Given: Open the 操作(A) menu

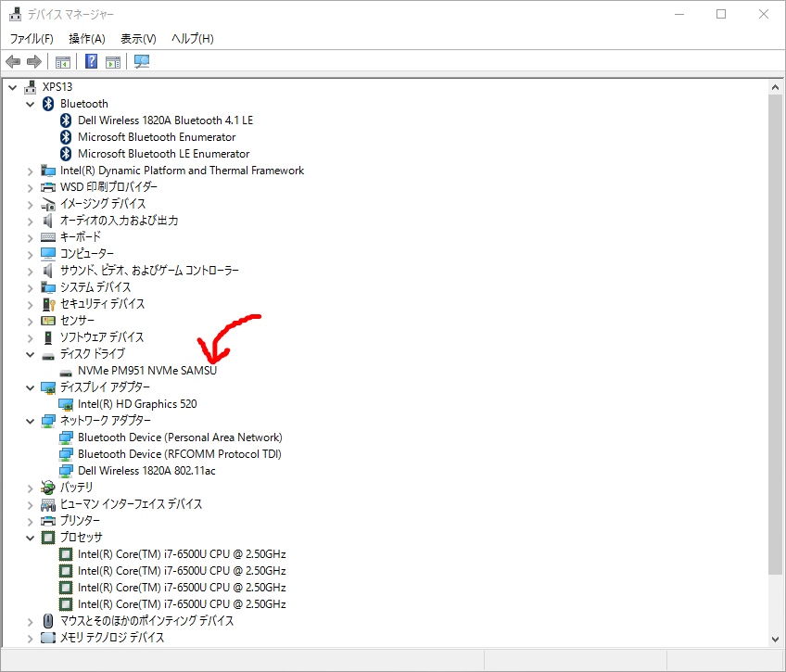Looking at the screenshot, I should [x=87, y=39].
